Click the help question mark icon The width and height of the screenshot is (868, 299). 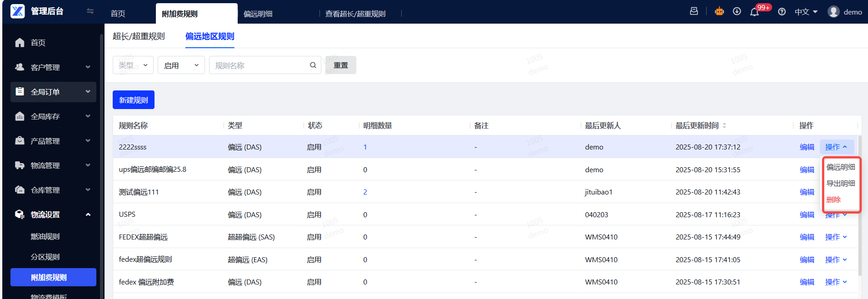[782, 12]
